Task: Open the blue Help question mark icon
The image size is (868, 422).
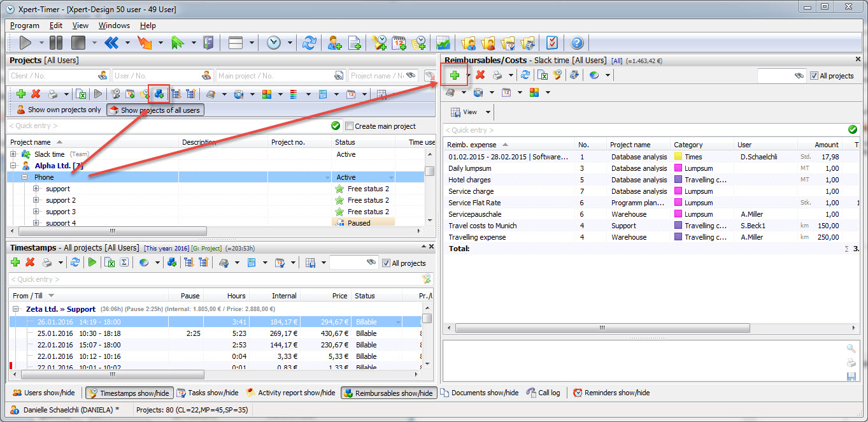Action: coord(576,43)
